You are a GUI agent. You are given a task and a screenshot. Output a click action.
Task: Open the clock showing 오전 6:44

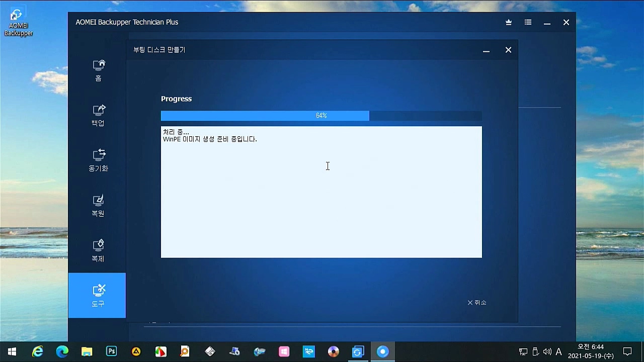coord(591,351)
